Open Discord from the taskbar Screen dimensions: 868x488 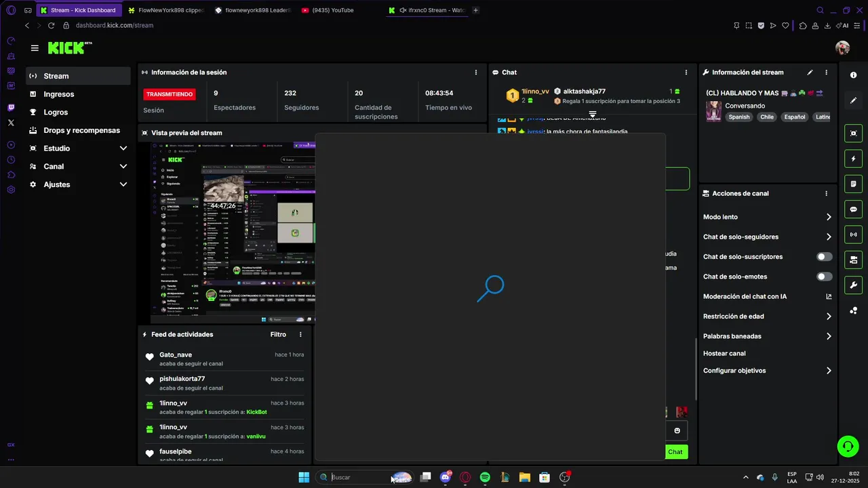click(446, 477)
